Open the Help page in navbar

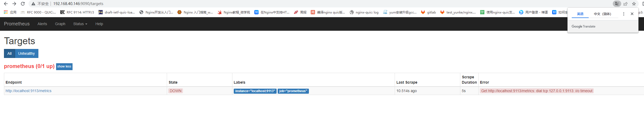pos(99,24)
